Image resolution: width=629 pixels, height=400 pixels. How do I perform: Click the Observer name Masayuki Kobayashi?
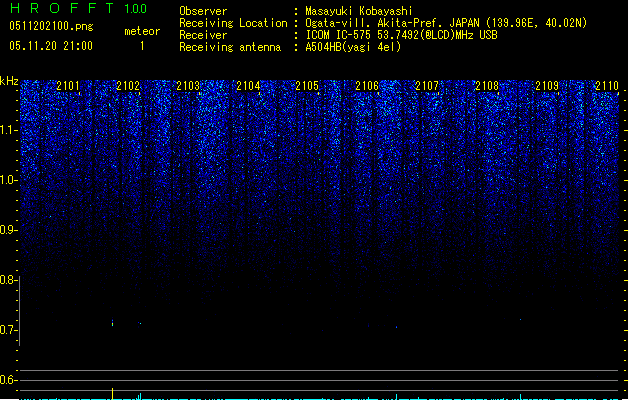[359, 11]
